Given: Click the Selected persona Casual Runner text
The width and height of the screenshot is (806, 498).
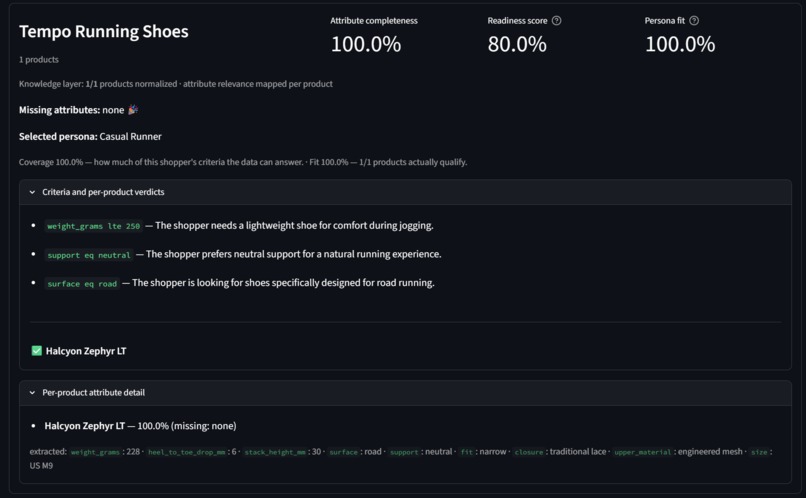Looking at the screenshot, I should tap(90, 137).
